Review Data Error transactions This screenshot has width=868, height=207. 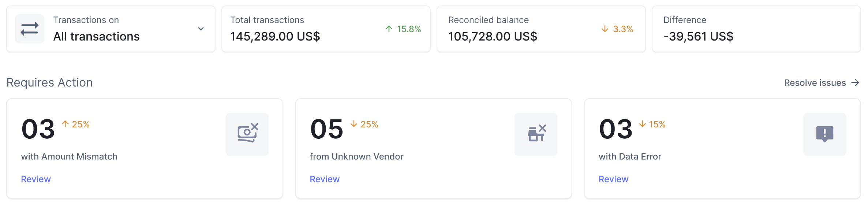pyautogui.click(x=613, y=179)
